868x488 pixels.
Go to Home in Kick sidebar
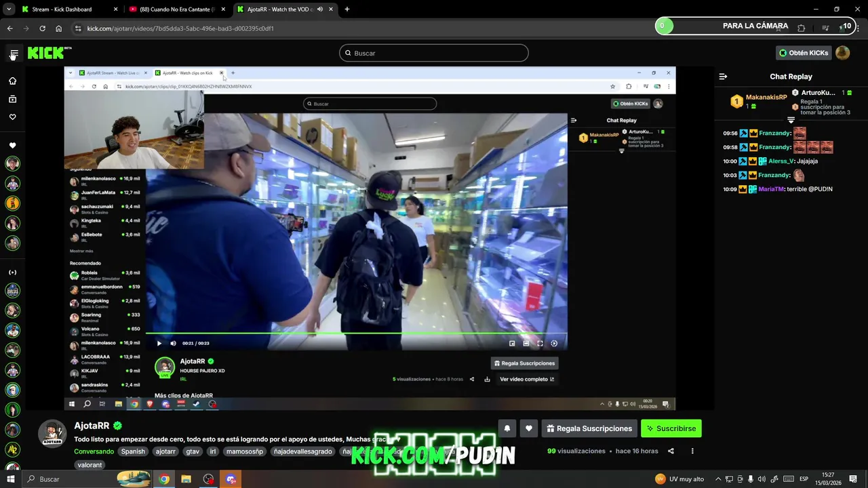12,81
